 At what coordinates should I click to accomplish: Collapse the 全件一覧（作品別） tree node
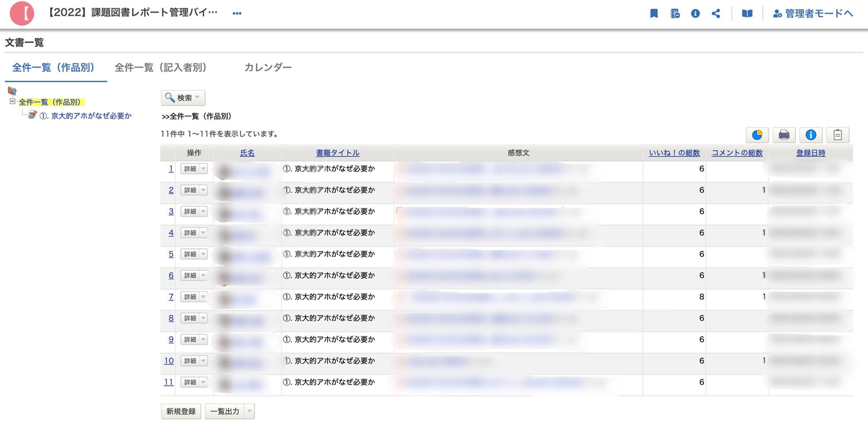pos(12,102)
